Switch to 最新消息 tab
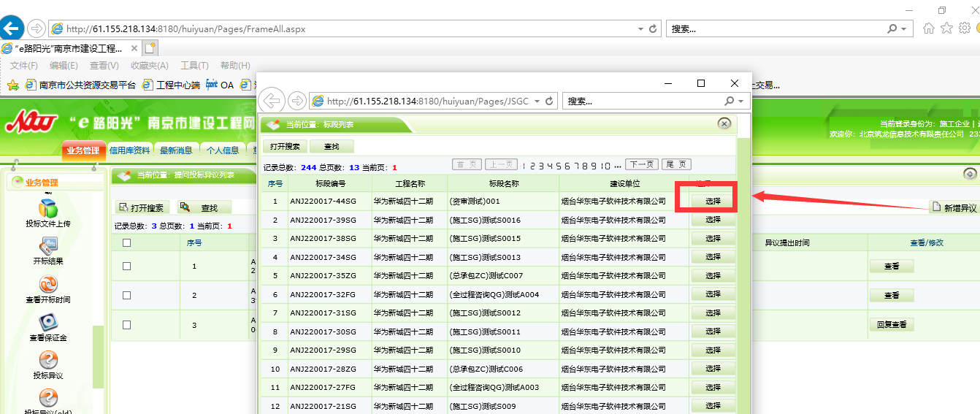 pyautogui.click(x=175, y=150)
